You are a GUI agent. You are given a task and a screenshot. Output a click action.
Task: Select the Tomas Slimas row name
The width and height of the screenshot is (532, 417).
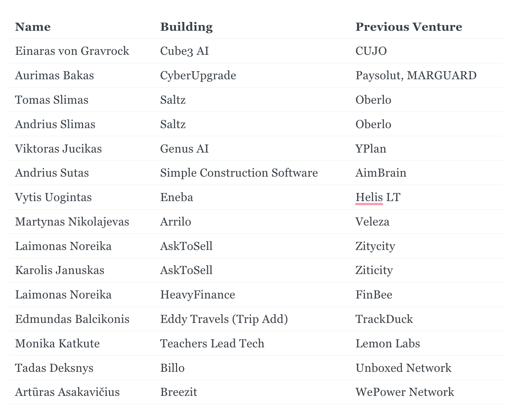[51, 100]
